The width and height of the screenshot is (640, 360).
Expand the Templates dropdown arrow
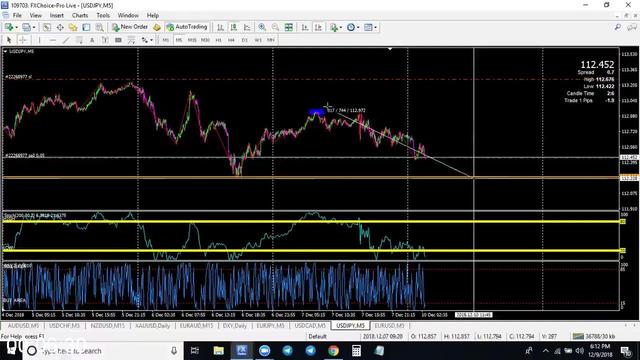click(x=376, y=27)
